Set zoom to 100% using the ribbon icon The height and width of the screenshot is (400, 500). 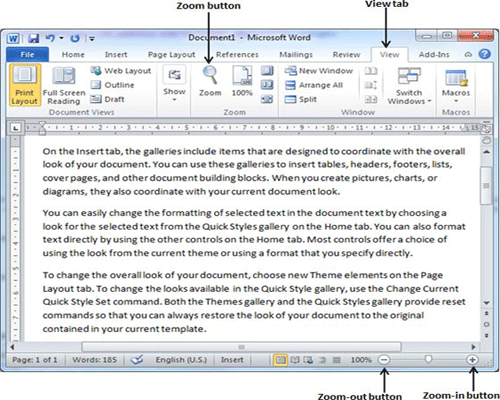tap(242, 81)
